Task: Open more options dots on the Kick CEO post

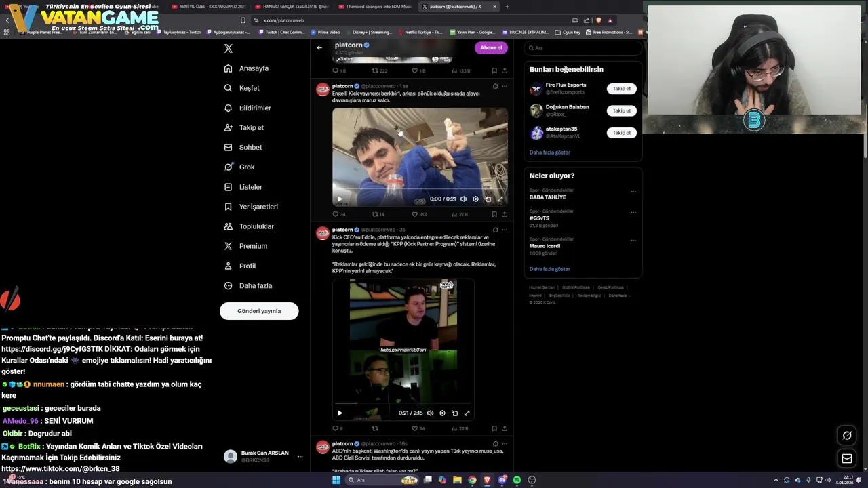Action: [505, 230]
